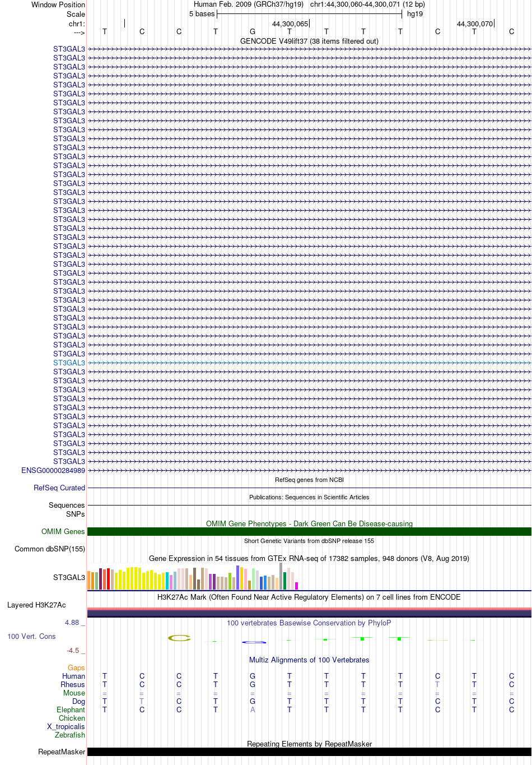Viewport: 532px width, 765px height.
Task: Click the A base in the Elephant row
Action: point(253,710)
